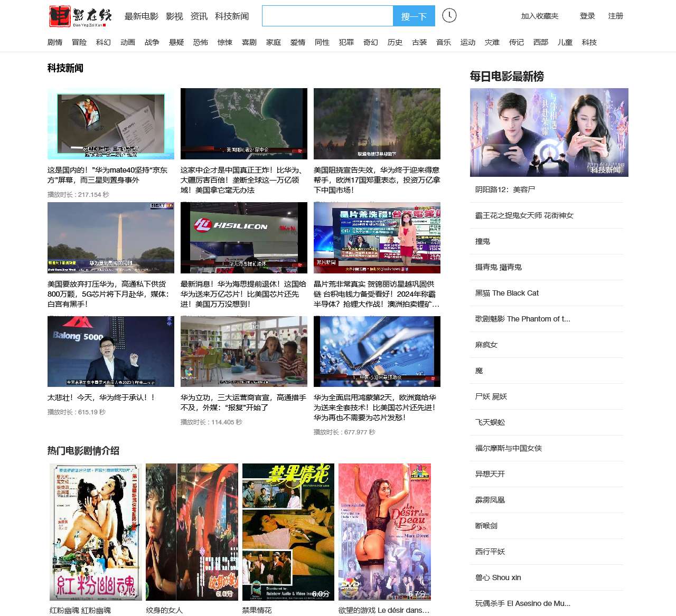Image resolution: width=676 pixels, height=616 pixels.
Task: Open 福尔摩斯与中国女侠 ranking entry
Action: 509,448
